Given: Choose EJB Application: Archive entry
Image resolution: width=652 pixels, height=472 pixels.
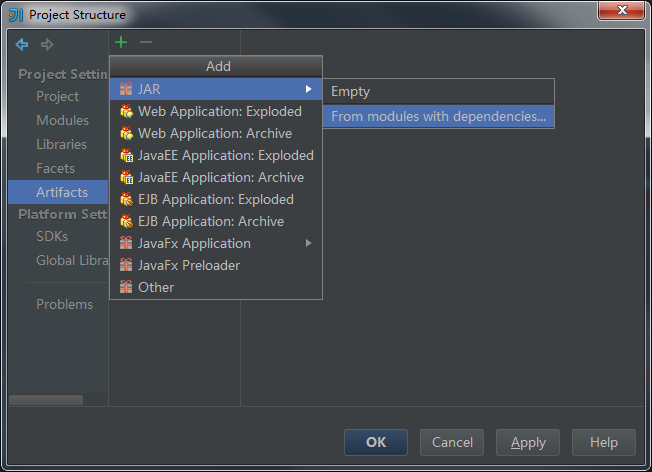Looking at the screenshot, I should tap(216, 221).
